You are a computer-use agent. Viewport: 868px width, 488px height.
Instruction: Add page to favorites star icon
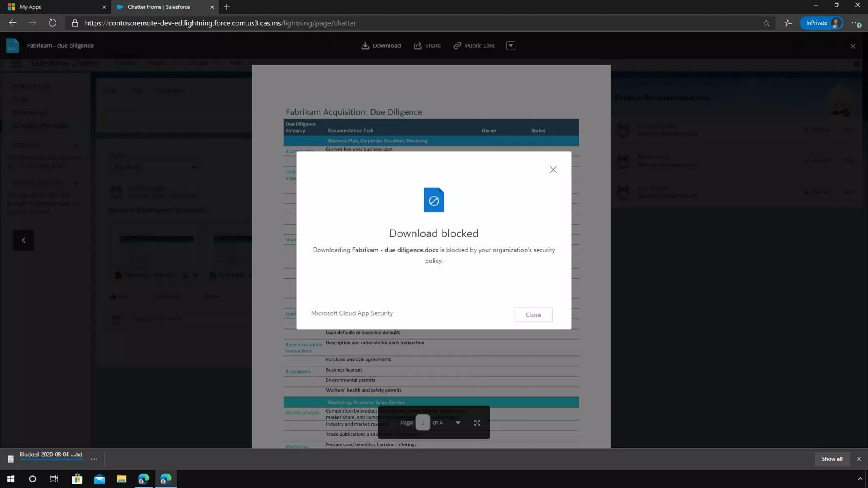(766, 23)
